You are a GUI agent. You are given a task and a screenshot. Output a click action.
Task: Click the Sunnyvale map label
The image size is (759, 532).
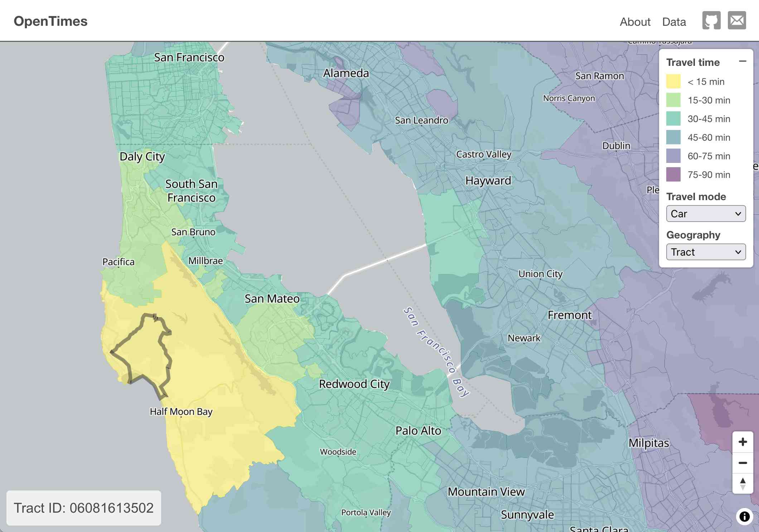(527, 515)
